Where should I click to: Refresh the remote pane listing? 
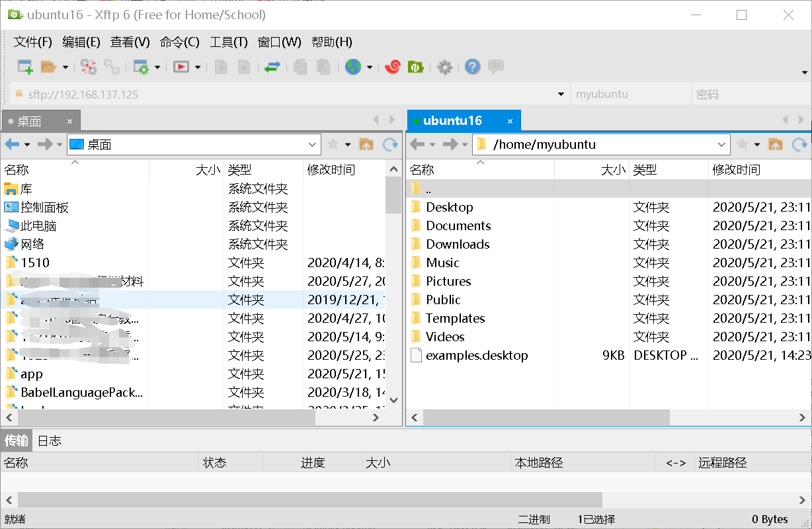coord(800,144)
